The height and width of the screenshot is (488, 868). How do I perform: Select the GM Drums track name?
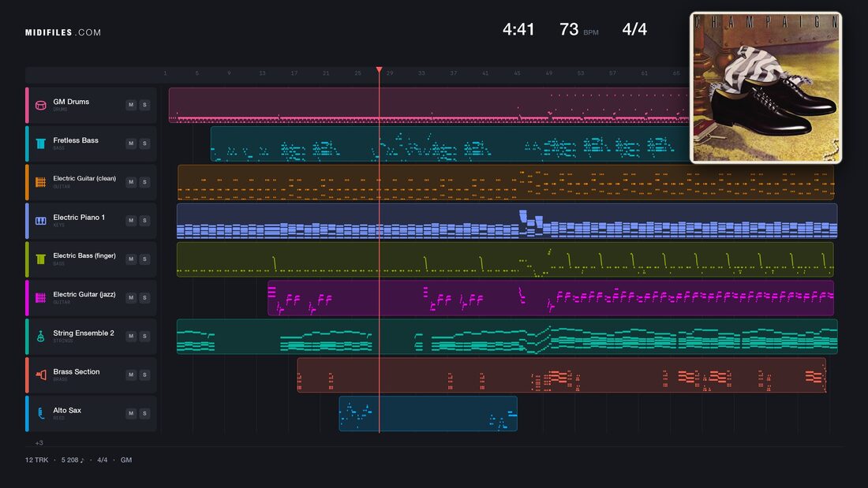pos(71,102)
